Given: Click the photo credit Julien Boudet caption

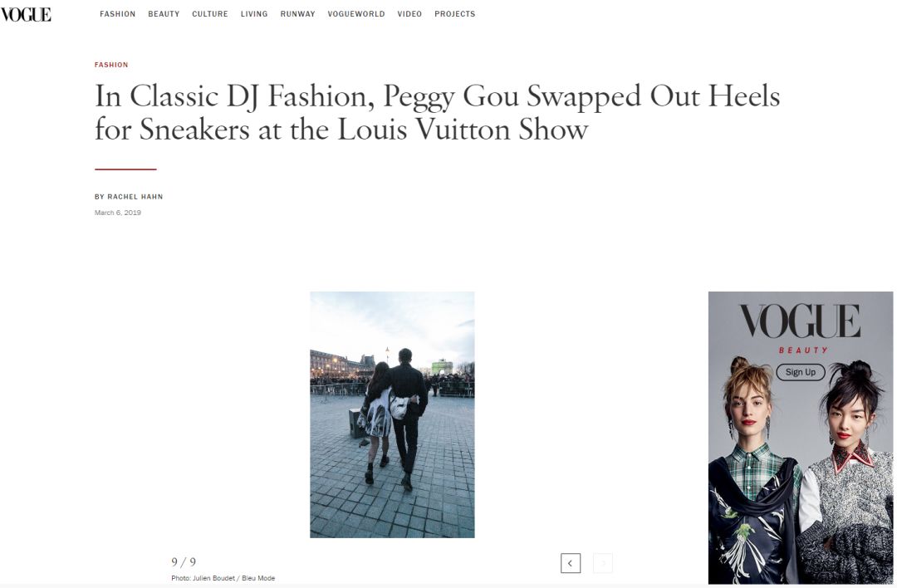Looking at the screenshot, I should [223, 578].
